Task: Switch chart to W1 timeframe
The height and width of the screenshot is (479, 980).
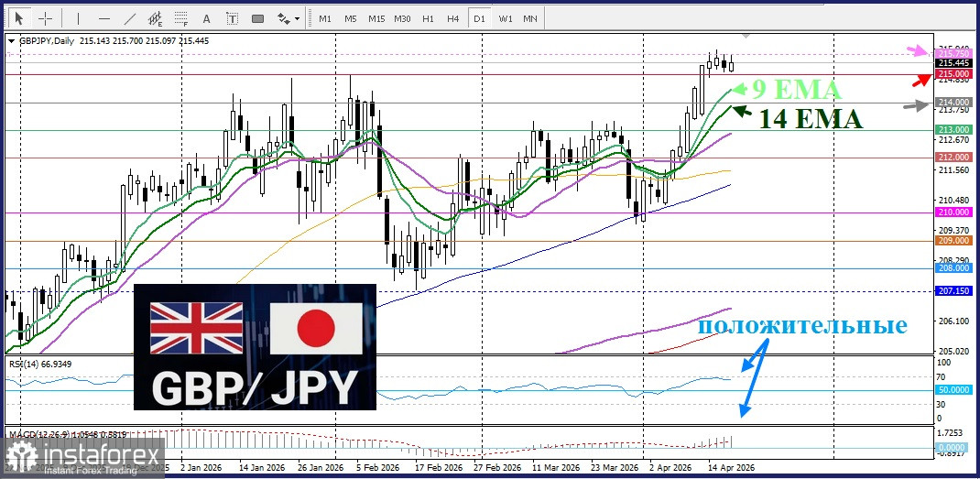Action: tap(505, 18)
